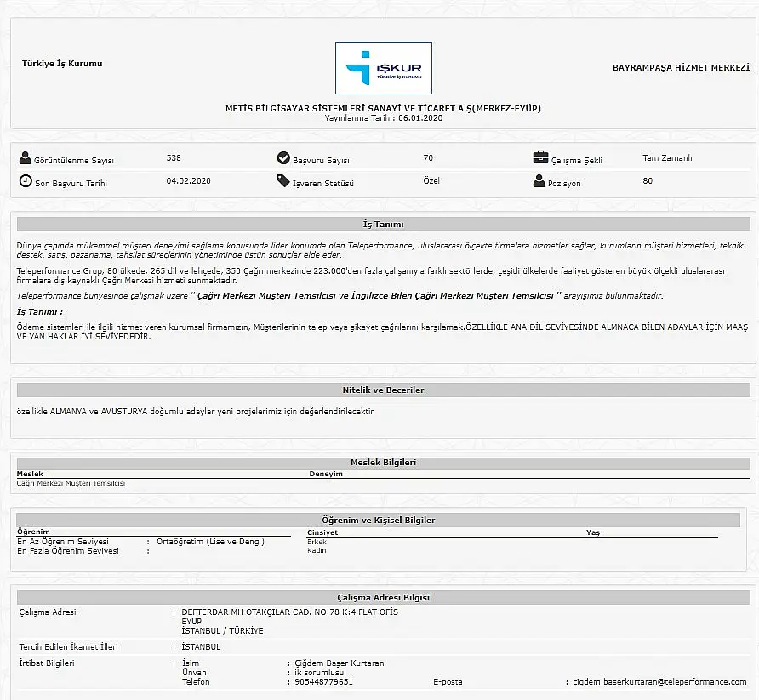759x700 pixels.
Task: Click the Pozisyon label
Action: [564, 184]
